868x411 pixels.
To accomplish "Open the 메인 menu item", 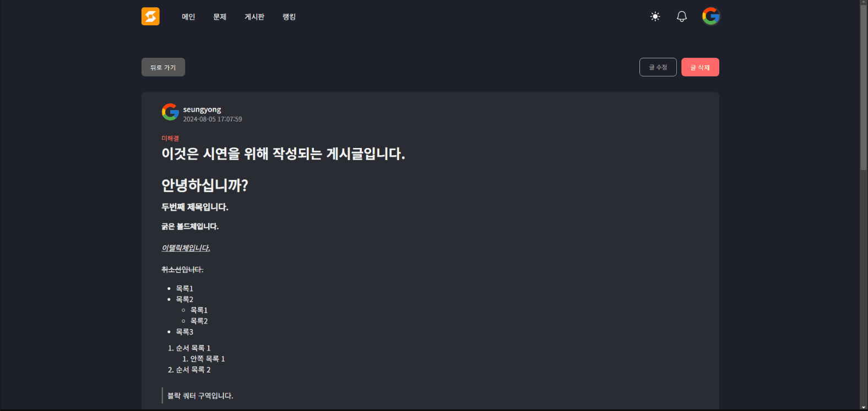I will (x=188, y=17).
